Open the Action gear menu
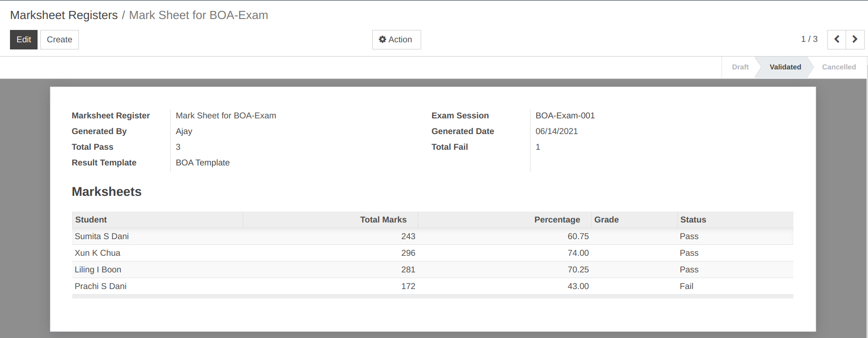The image size is (868, 338). (x=396, y=39)
